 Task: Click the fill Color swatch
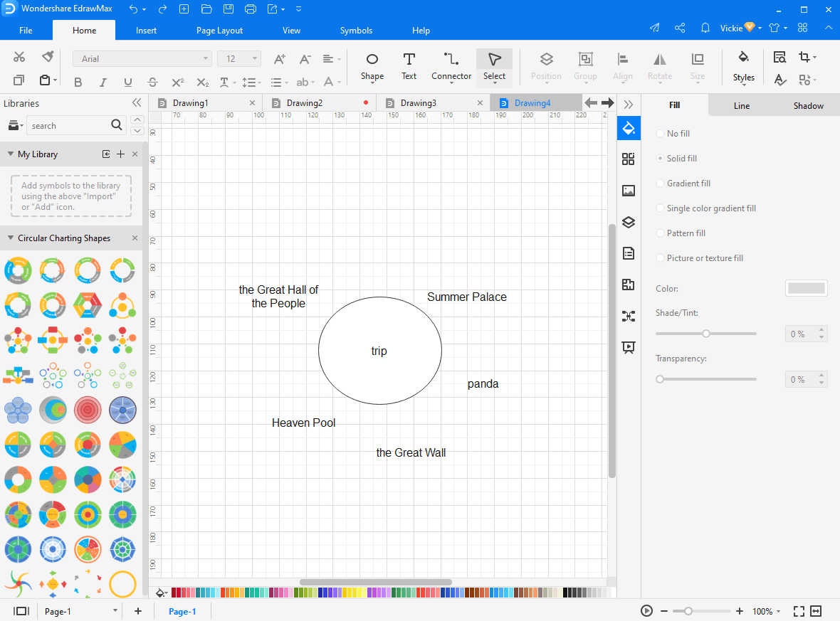806,288
